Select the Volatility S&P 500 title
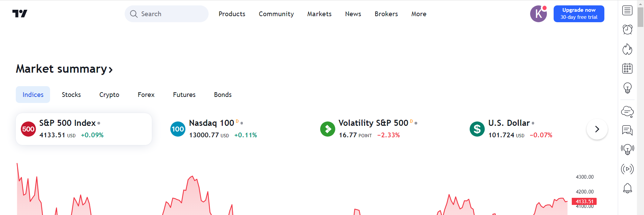The image size is (644, 215). tap(373, 123)
